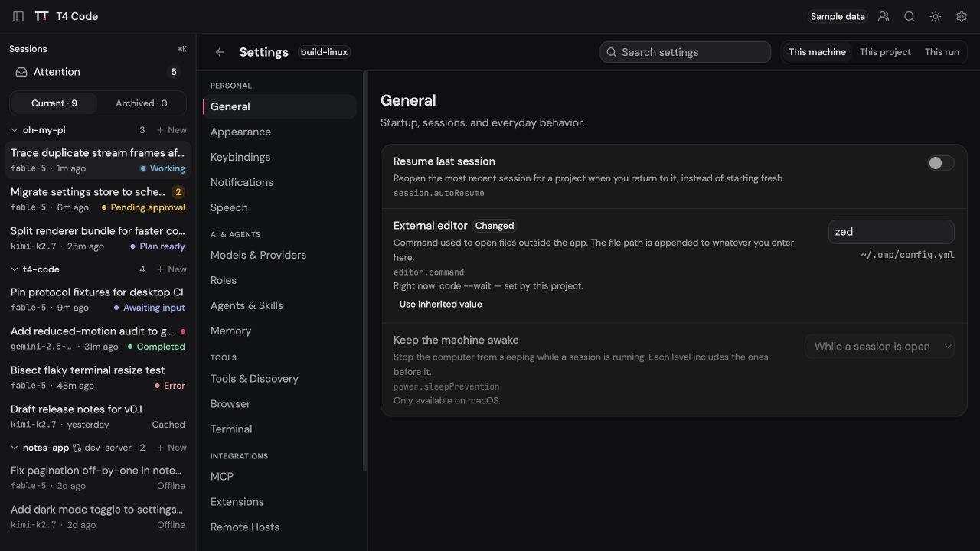Open session Split renderer bundle for faster
Screen dimensions: 980x551
tap(97, 238)
